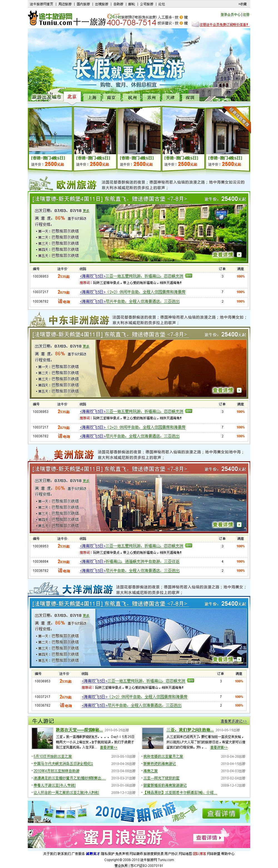Click 更多 beside departure dates in 美洲旅游

pyautogui.click(x=86, y=480)
